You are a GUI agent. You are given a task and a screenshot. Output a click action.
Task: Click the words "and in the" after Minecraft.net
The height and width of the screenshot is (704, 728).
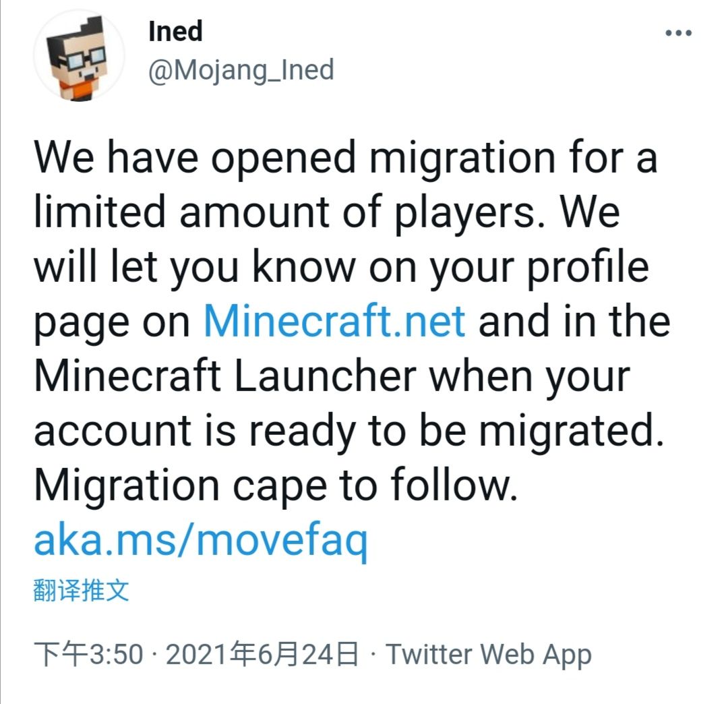tap(574, 321)
